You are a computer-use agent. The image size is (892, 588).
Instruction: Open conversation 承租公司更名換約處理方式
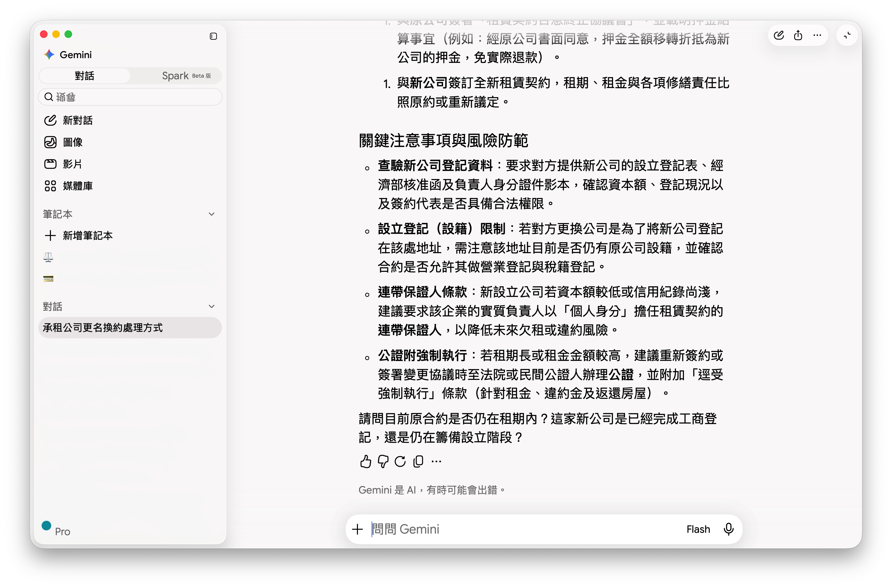click(130, 328)
